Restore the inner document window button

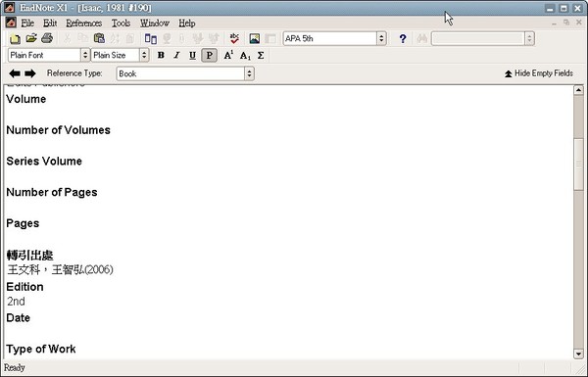[566, 23]
